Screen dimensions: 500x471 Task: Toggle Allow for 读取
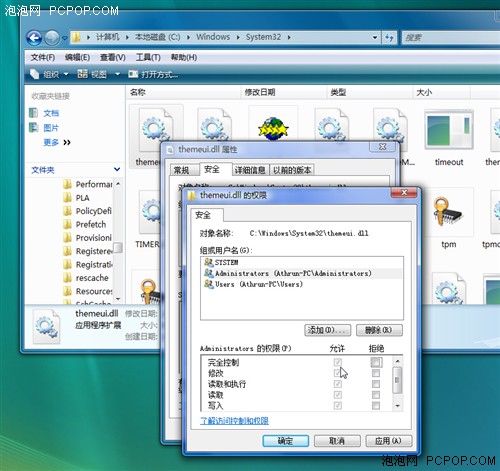[337, 395]
